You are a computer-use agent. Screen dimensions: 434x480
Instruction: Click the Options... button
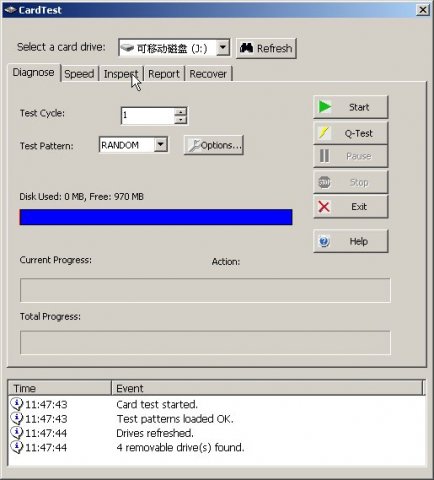click(214, 145)
